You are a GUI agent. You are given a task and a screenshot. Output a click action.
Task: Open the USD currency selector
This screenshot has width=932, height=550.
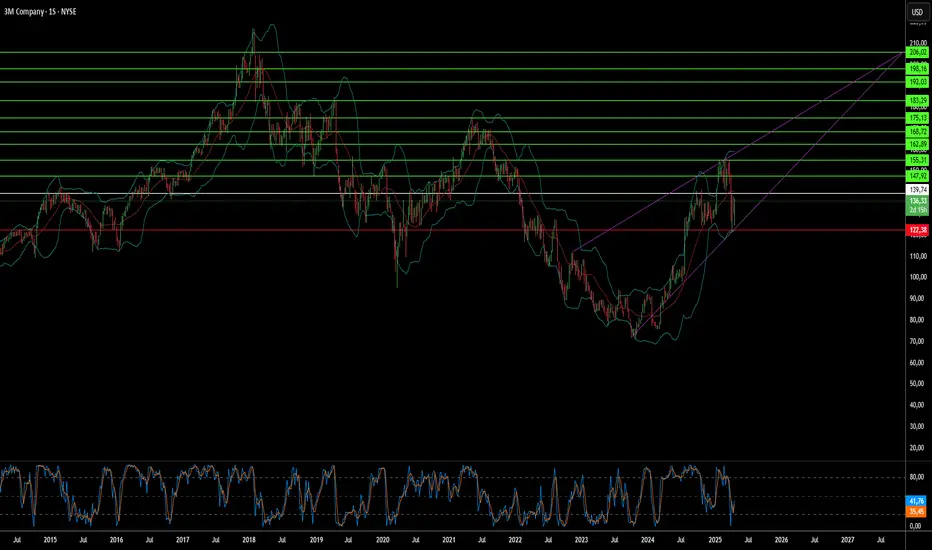(x=917, y=12)
